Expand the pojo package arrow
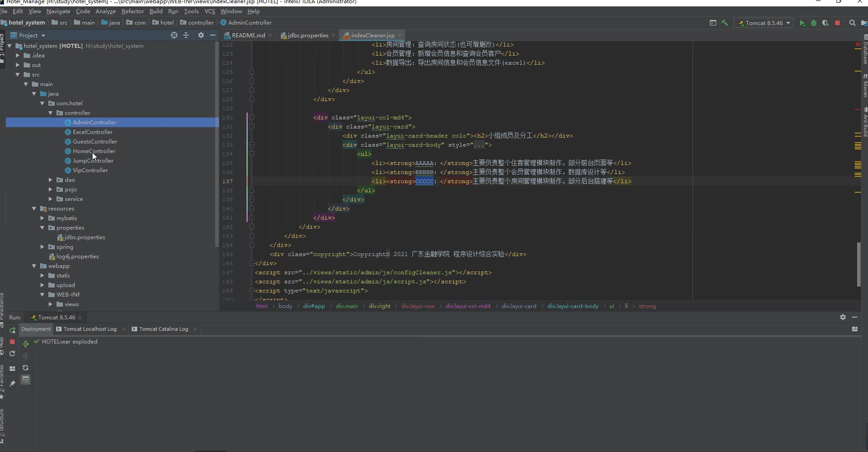The height and width of the screenshot is (452, 868). [51, 190]
